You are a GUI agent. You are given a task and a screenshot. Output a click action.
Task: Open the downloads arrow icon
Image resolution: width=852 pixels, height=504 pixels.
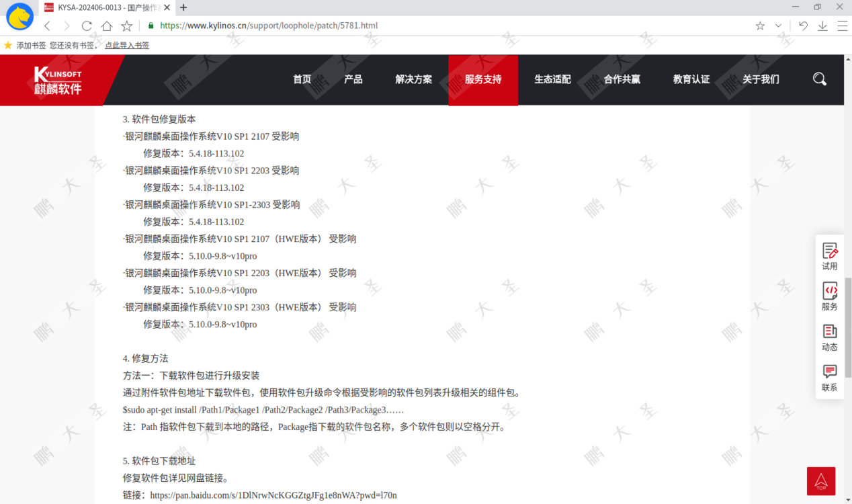click(x=822, y=26)
